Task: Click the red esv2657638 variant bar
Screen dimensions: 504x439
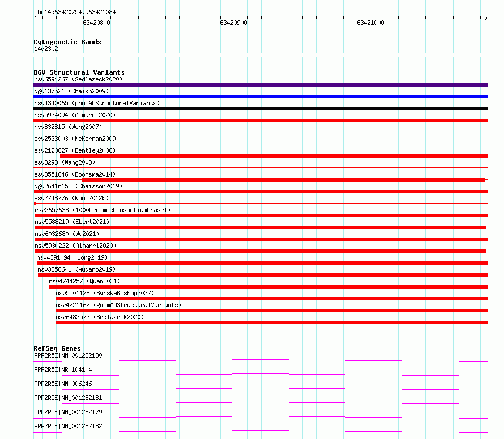Action: 261,216
